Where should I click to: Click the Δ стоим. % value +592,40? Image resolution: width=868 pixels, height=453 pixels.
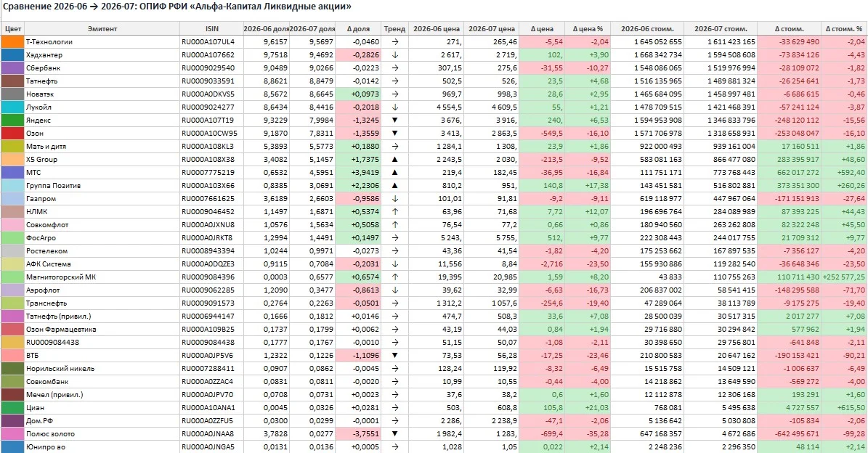point(844,173)
